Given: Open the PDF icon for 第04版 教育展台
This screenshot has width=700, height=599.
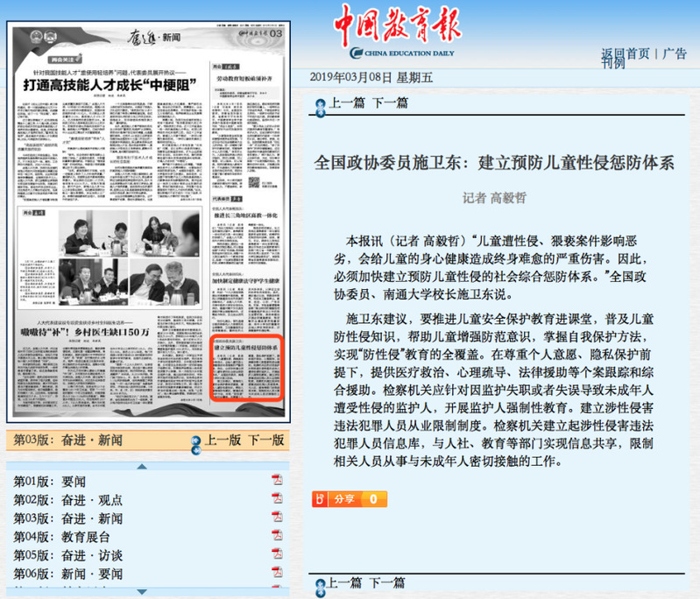Looking at the screenshot, I should (277, 535).
